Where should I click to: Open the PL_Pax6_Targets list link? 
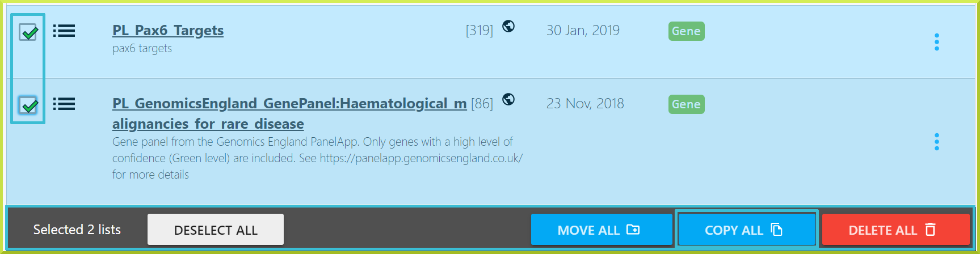pyautogui.click(x=168, y=30)
